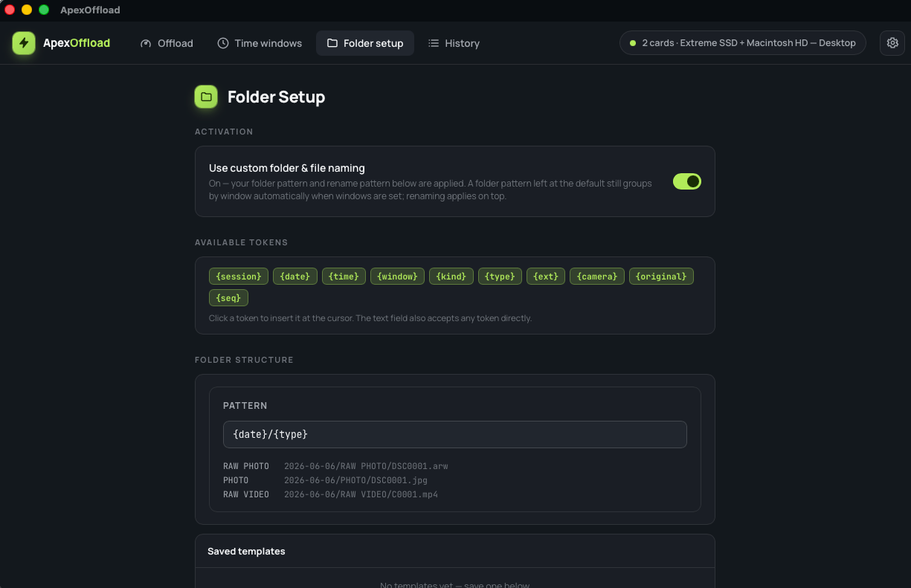Insert the {session} token
The image size is (911, 588).
pyautogui.click(x=239, y=277)
